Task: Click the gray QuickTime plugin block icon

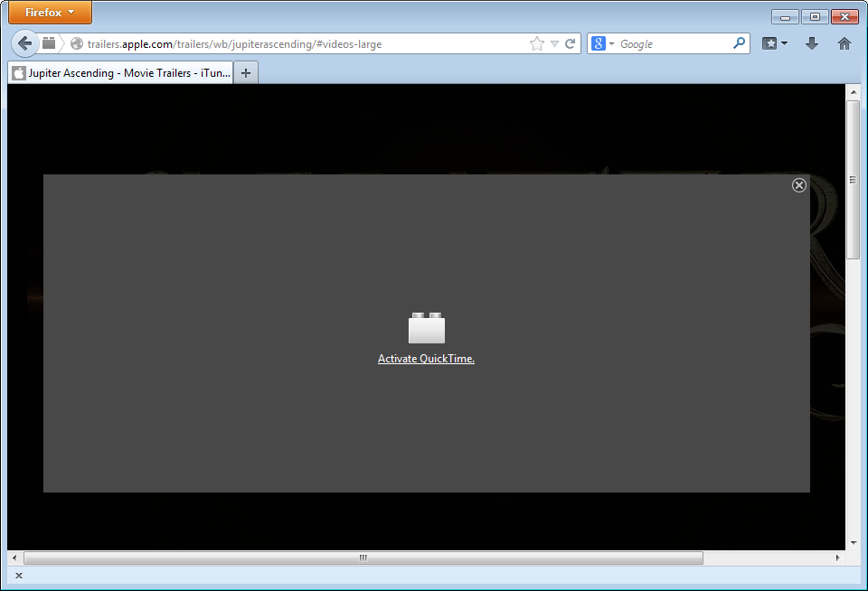Action: tap(427, 328)
